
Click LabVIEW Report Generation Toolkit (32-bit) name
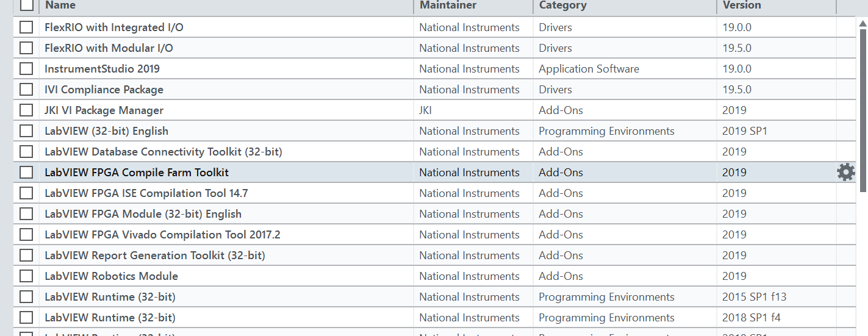click(x=155, y=256)
